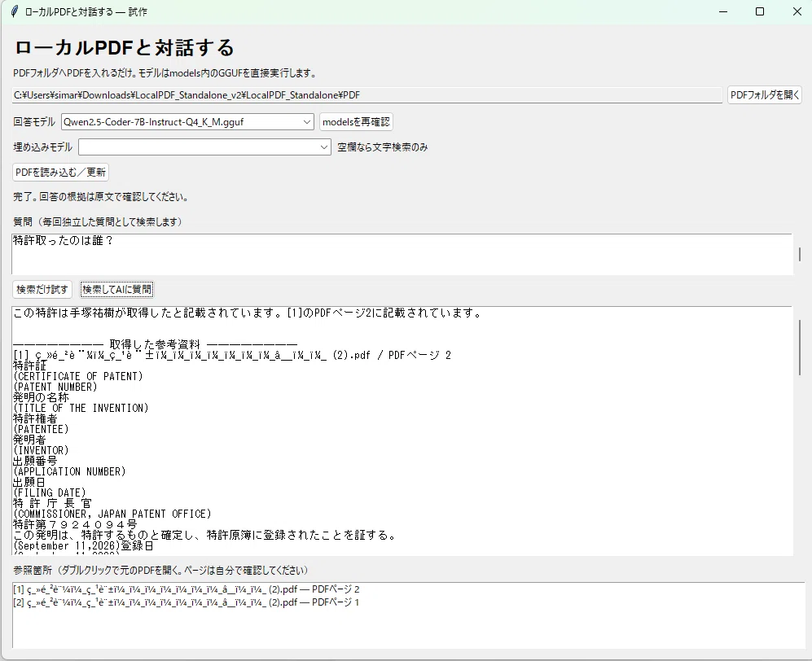Click the modelsを再確認 button
Image resolution: width=812 pixels, height=661 pixels.
tap(356, 121)
